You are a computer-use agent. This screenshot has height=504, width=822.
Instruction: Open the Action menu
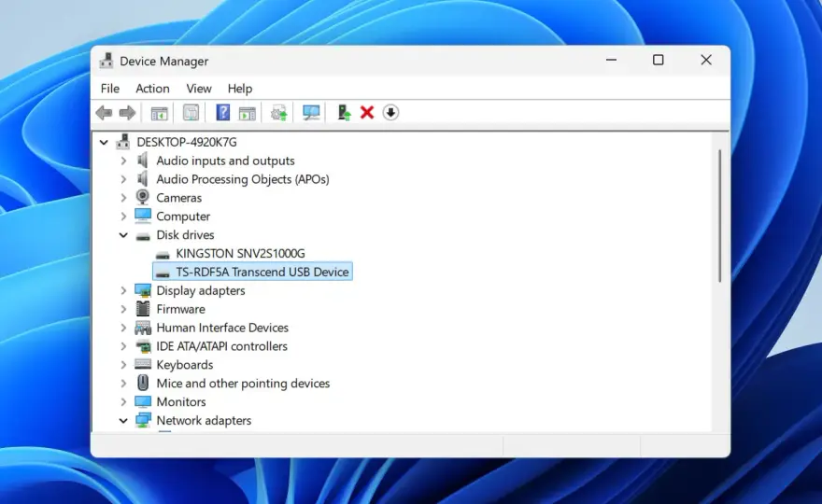click(x=152, y=89)
